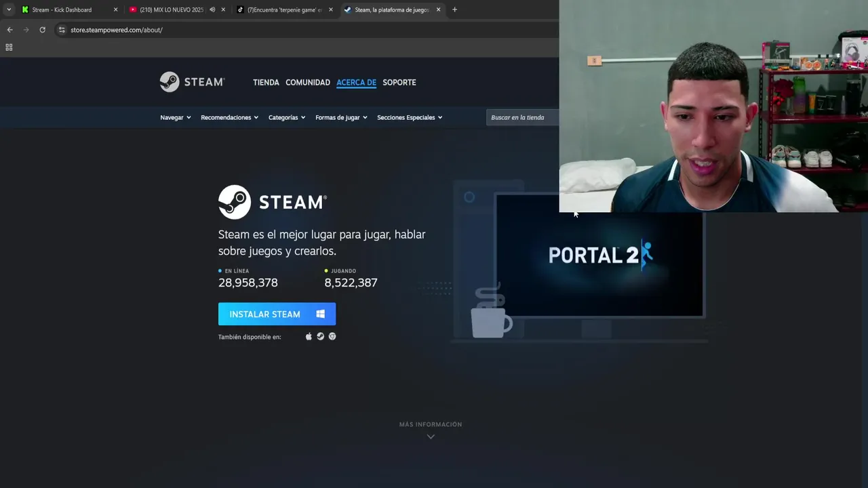Click the down chevron below Más información
This screenshot has height=488, width=868.
[x=431, y=436]
